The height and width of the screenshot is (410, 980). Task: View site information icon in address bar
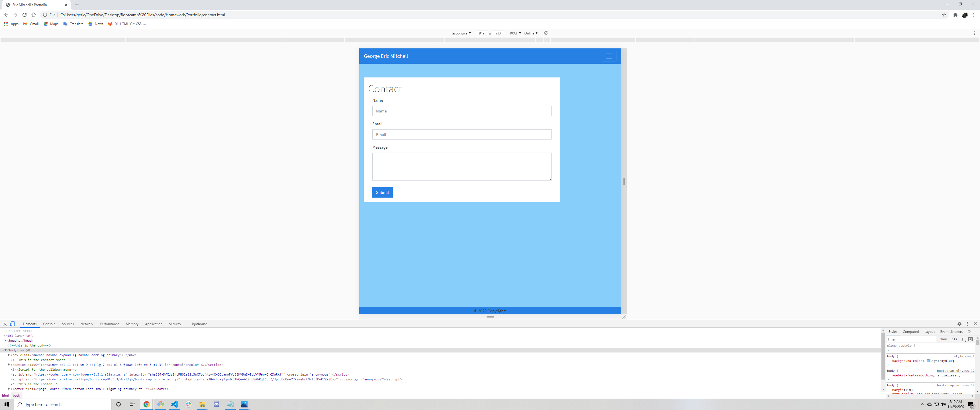45,15
